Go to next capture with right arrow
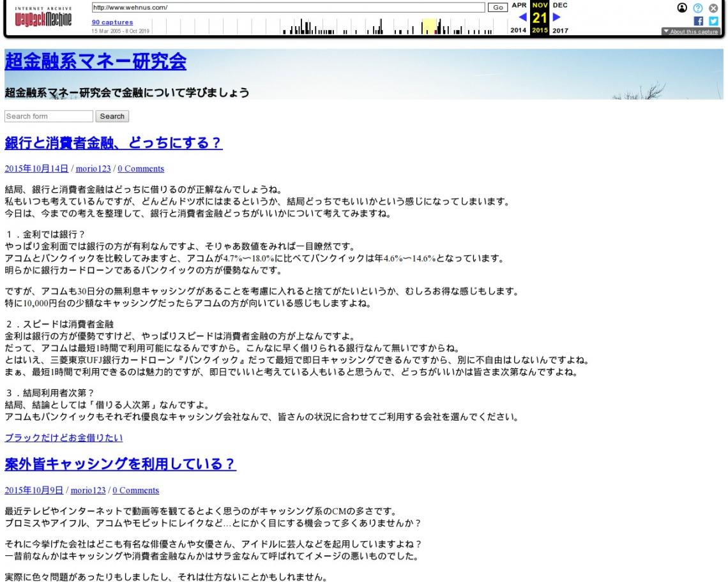This screenshot has width=728, height=582. click(x=557, y=17)
